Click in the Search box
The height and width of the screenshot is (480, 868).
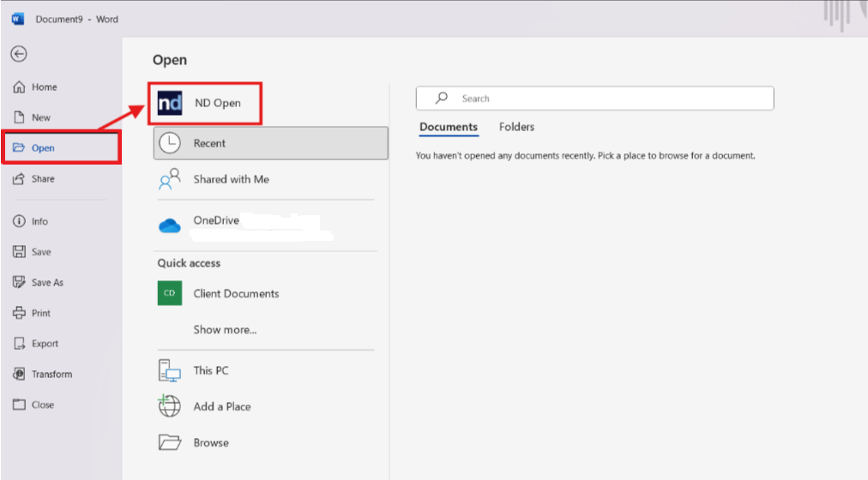click(595, 99)
